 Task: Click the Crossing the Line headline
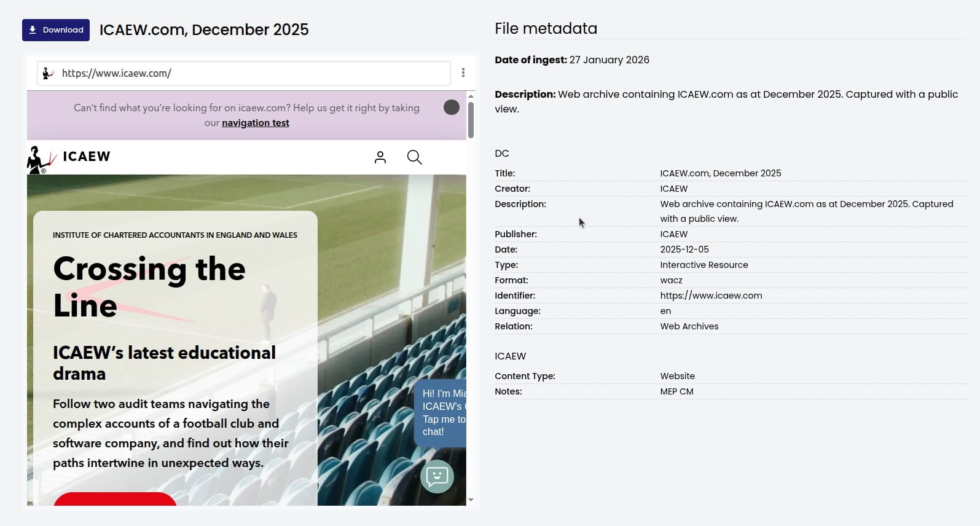[149, 287]
